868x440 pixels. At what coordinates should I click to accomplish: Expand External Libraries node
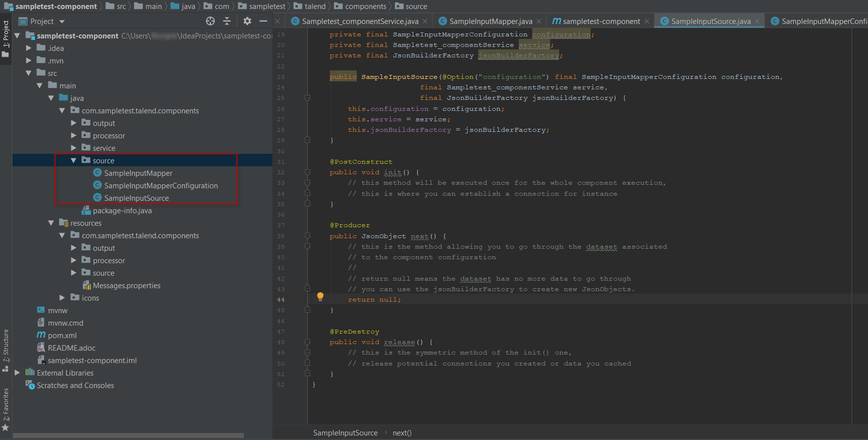(x=17, y=373)
